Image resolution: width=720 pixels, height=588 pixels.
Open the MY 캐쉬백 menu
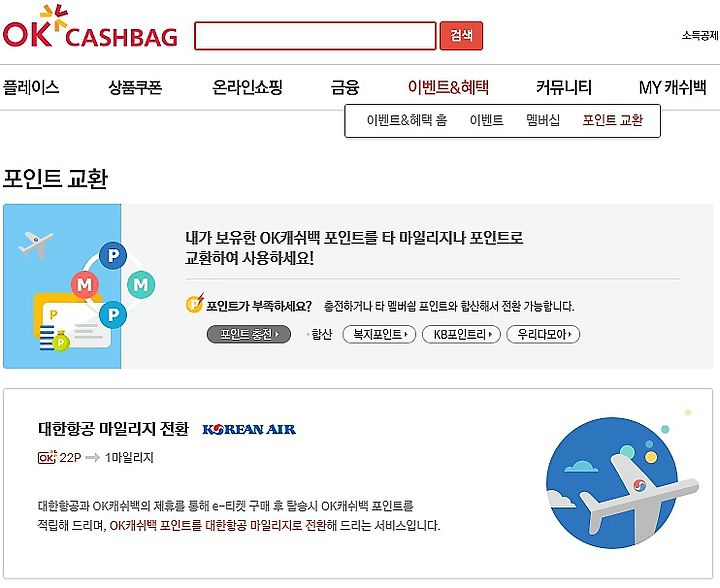click(x=672, y=87)
